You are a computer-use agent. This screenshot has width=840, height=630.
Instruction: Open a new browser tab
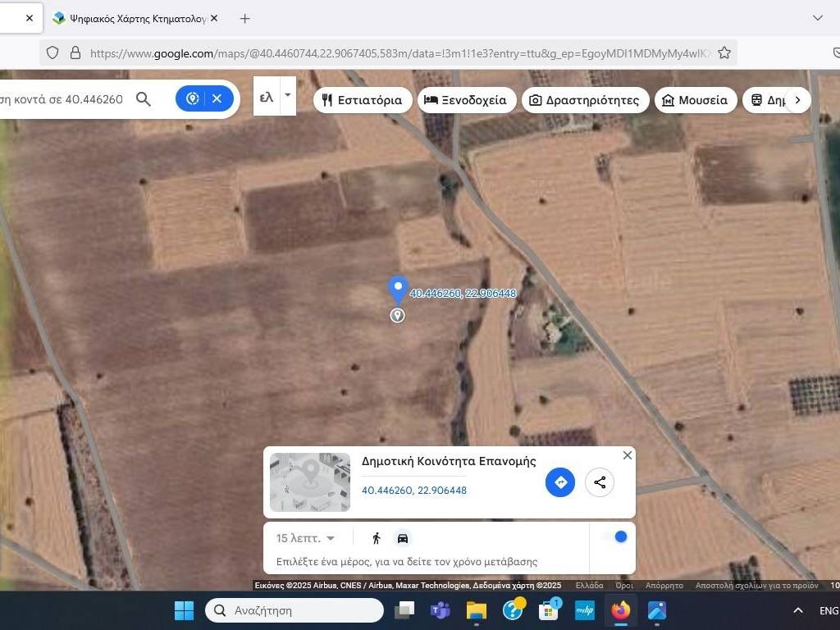point(244,18)
